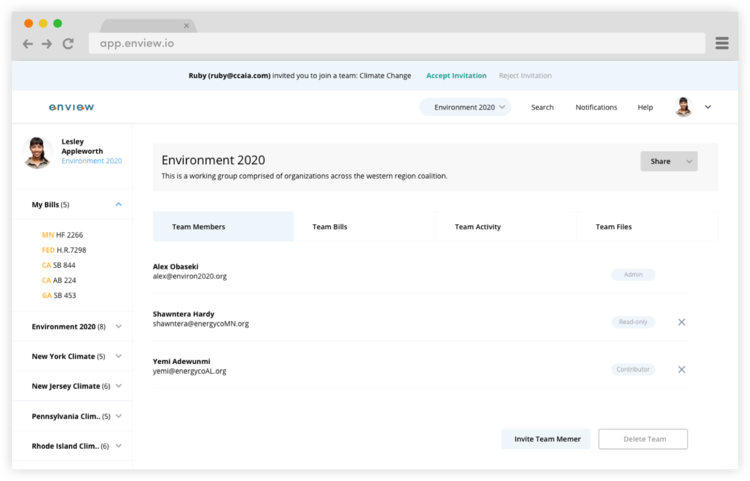Switch to the Team Bills tab
Image resolution: width=750 pixels, height=481 pixels.
(329, 227)
